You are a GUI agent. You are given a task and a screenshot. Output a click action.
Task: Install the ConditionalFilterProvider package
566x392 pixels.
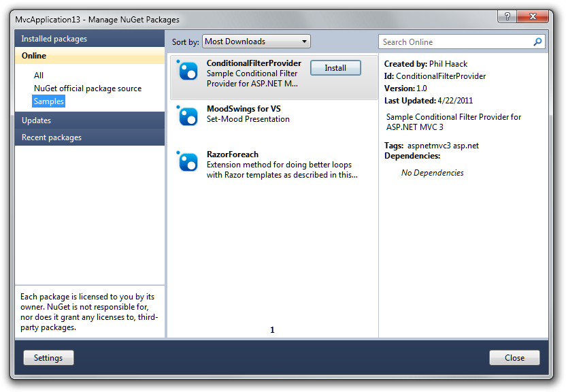(335, 68)
